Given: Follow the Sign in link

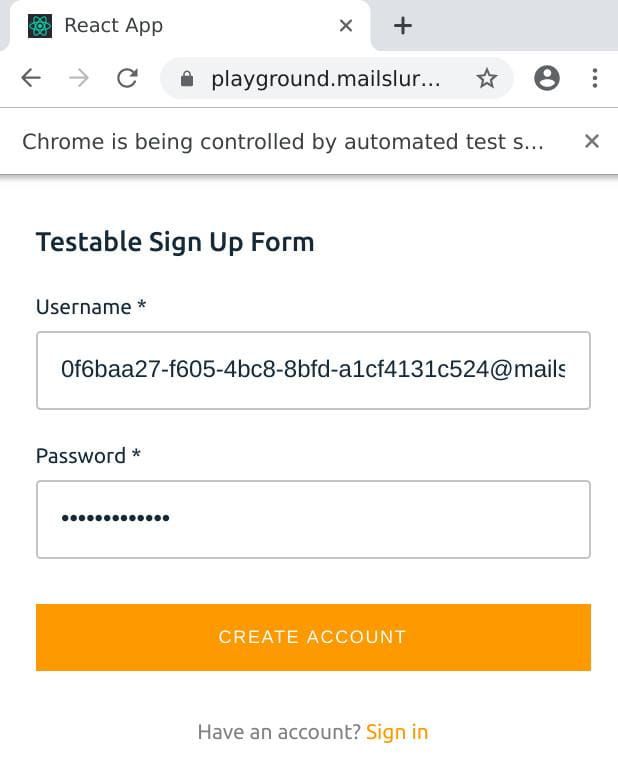Looking at the screenshot, I should pos(397,732).
